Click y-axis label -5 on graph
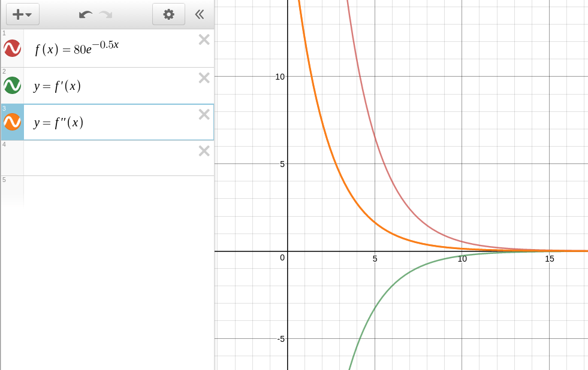588x370 pixels. pos(281,339)
